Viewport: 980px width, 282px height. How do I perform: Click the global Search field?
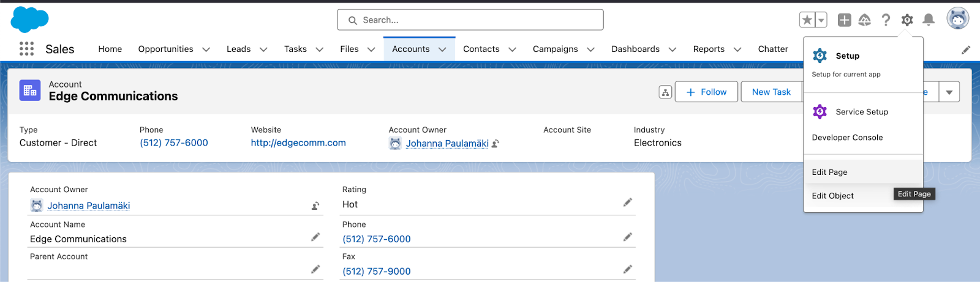click(x=470, y=20)
